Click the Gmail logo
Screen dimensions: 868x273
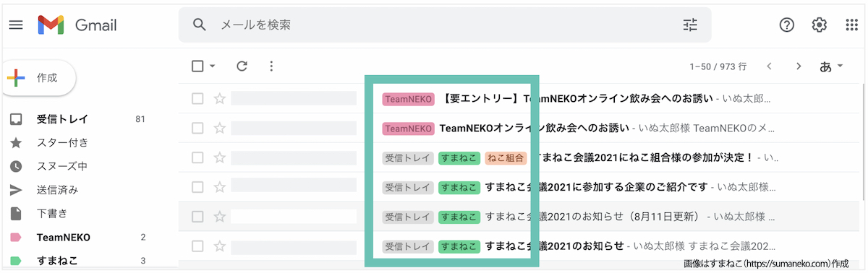[77, 25]
